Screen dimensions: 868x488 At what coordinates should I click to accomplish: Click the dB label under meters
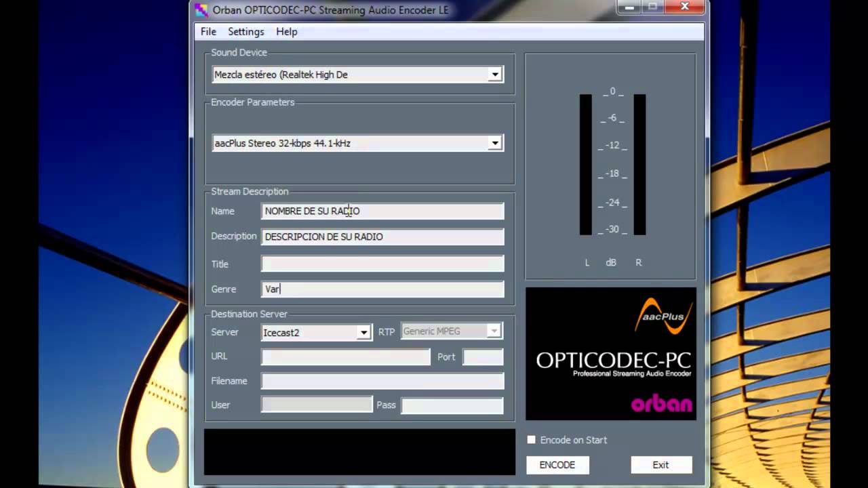coord(611,262)
